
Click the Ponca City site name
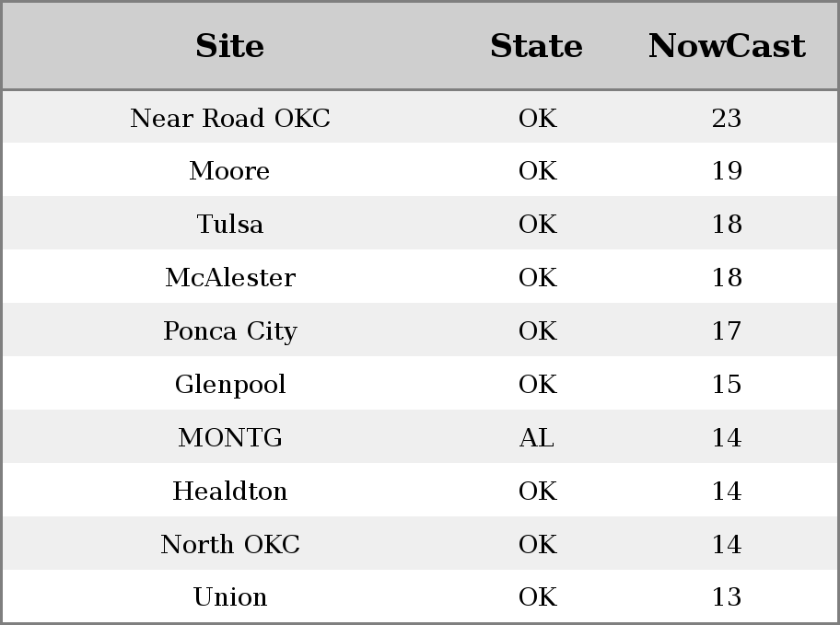230,331
